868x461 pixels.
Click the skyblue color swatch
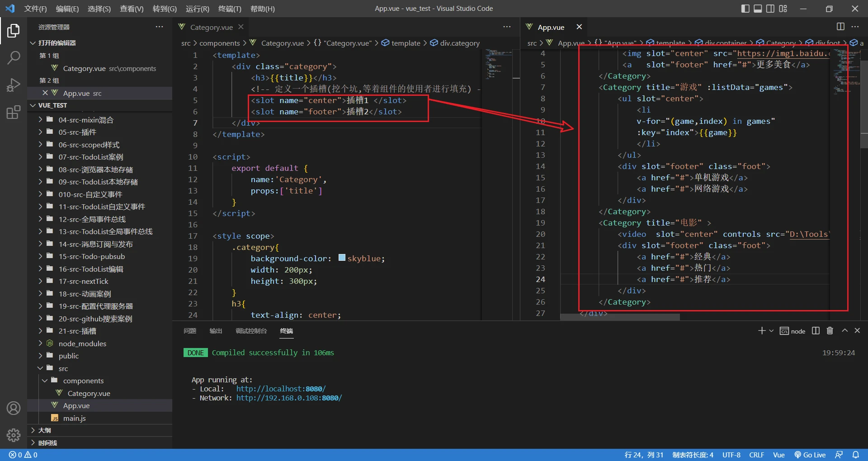(342, 258)
